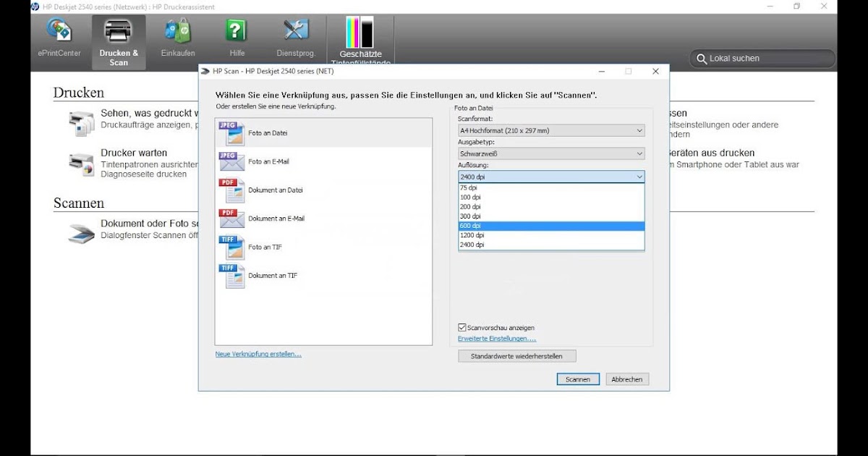The height and width of the screenshot is (456, 868).
Task: Click the printer icon beside Sehen, was gedruckt
Action: point(81,123)
